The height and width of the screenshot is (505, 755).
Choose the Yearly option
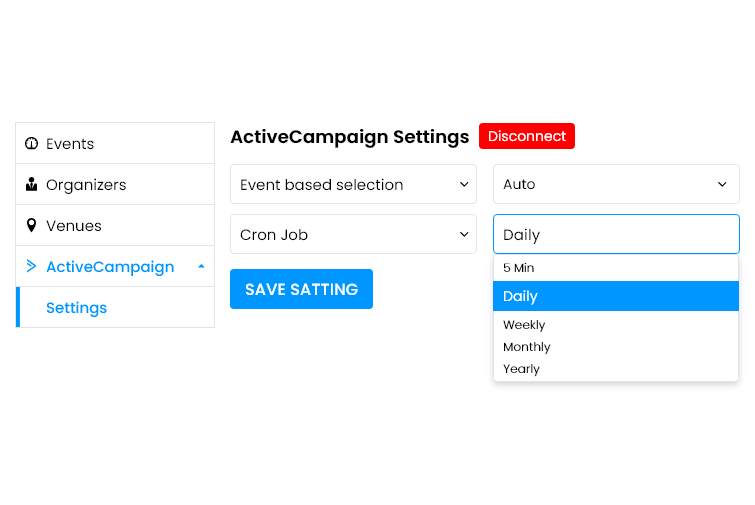pos(616,369)
